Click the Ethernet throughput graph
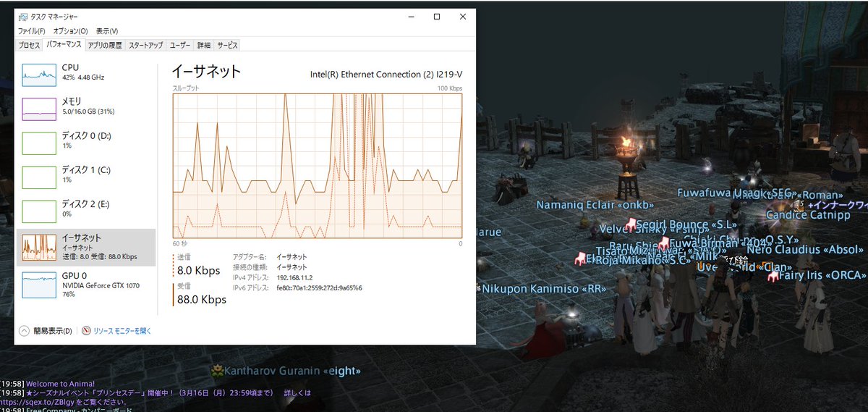The width and height of the screenshot is (868, 412). (x=317, y=165)
